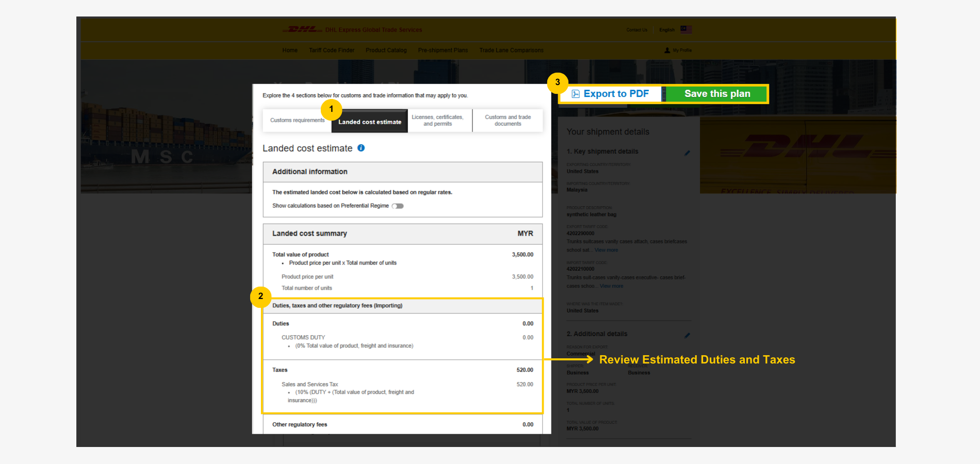Click Malaysia importing country value
This screenshot has height=464, width=980.
click(x=577, y=190)
